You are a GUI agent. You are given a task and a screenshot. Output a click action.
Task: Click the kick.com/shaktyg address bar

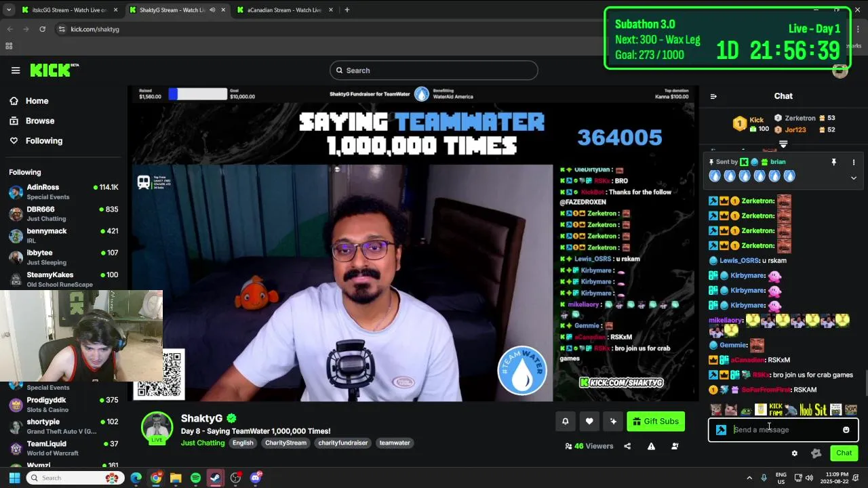coord(95,29)
